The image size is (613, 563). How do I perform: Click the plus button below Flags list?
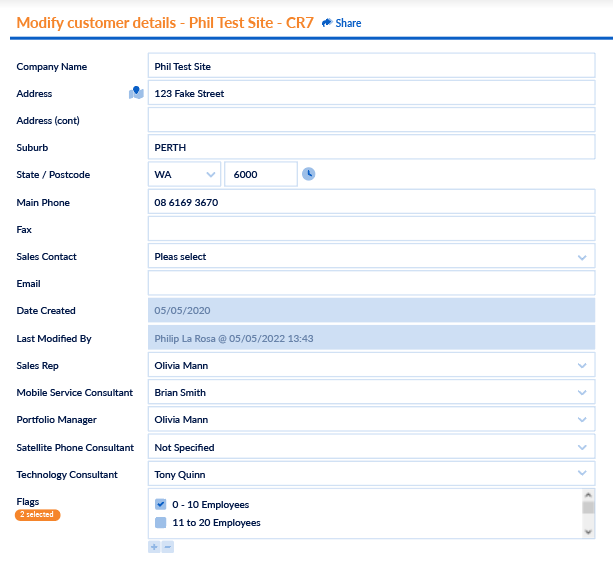tap(154, 547)
